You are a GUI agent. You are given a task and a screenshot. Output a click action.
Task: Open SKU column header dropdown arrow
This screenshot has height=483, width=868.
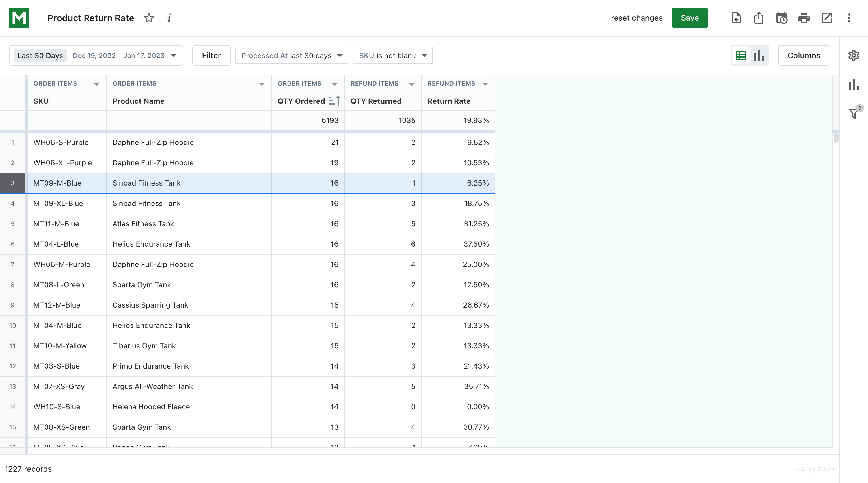pyautogui.click(x=97, y=84)
